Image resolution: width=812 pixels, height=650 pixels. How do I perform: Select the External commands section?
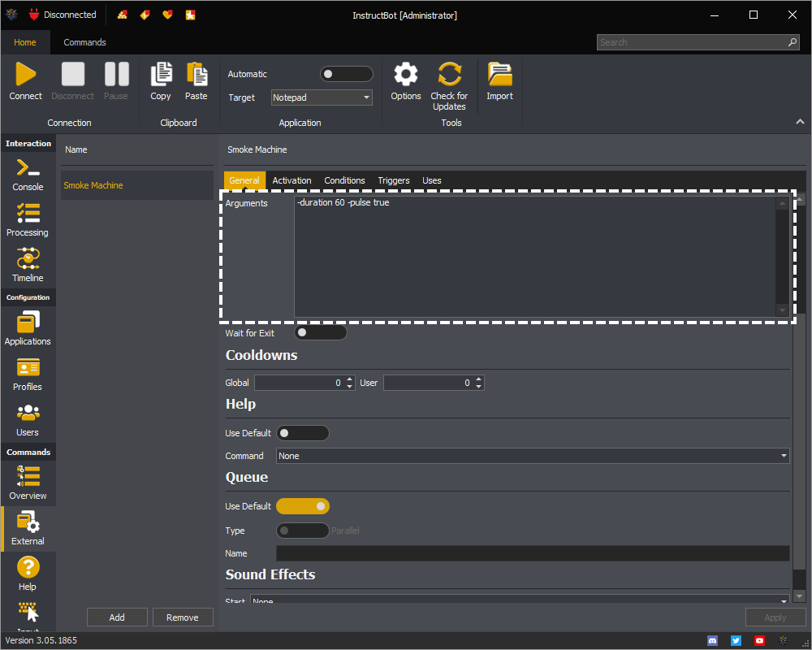[x=28, y=529]
